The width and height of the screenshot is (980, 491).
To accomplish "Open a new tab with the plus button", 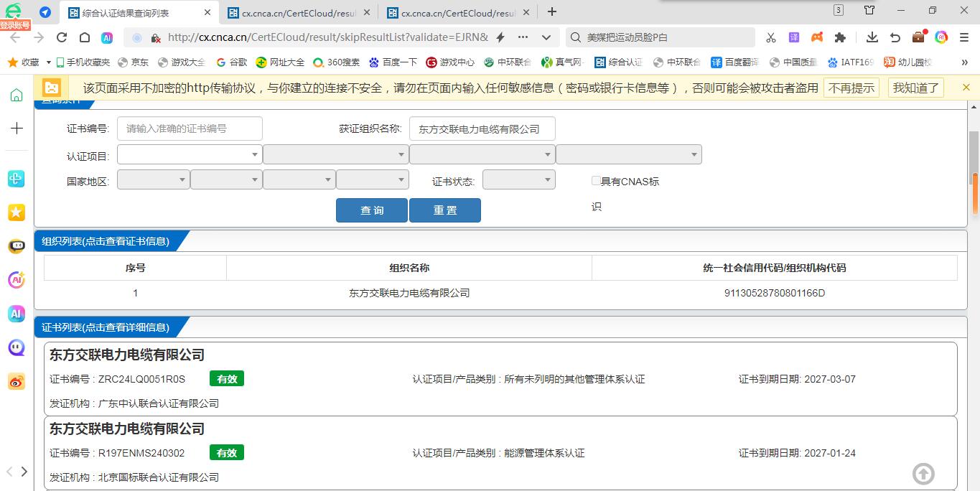I will [552, 11].
